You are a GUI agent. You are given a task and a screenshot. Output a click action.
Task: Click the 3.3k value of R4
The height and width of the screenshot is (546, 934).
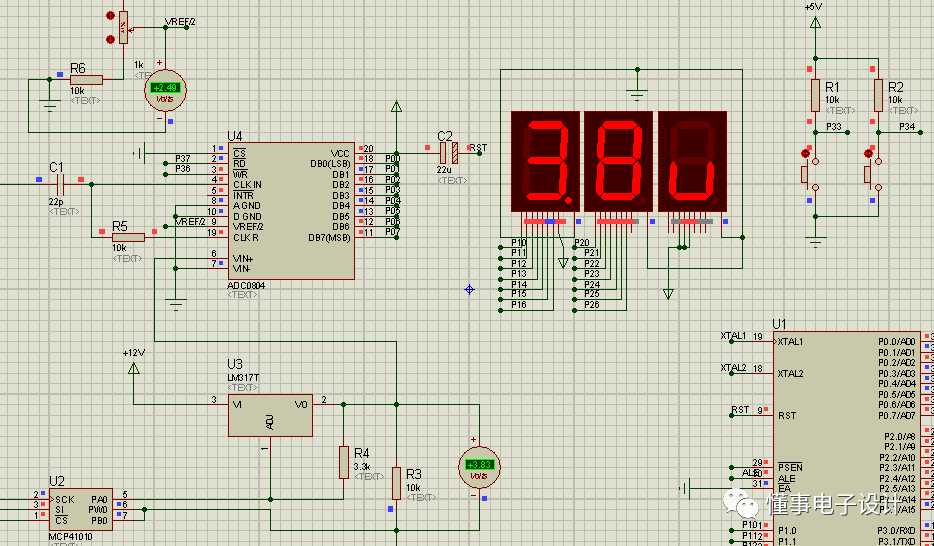[362, 467]
